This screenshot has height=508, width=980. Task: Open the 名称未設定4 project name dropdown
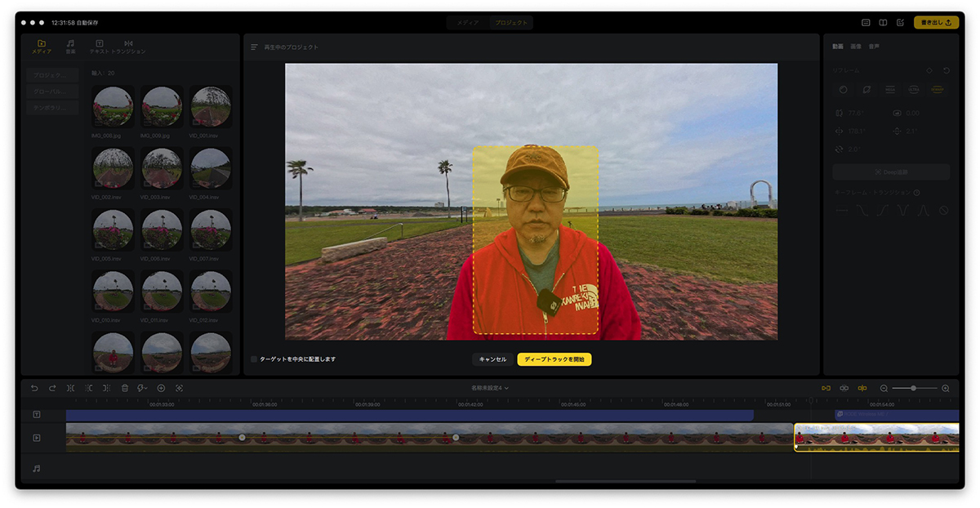pos(490,388)
